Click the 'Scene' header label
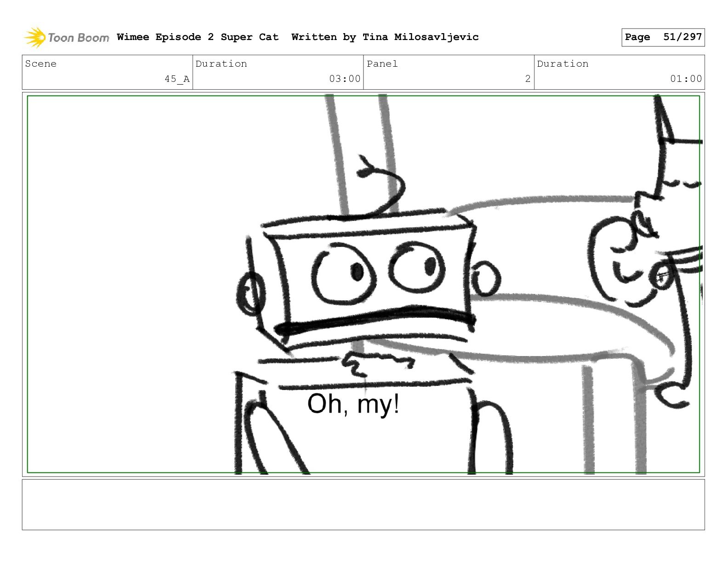728x563 pixels. point(41,64)
